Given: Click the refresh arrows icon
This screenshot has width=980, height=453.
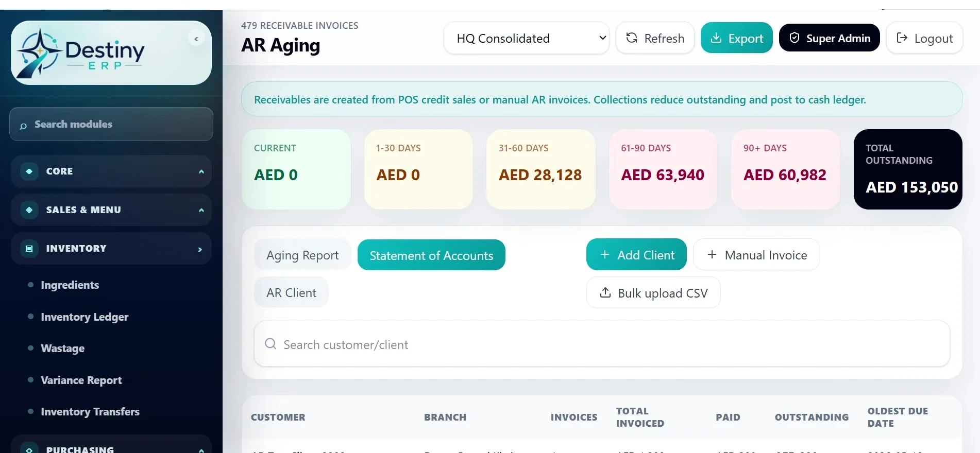Looking at the screenshot, I should [632, 38].
